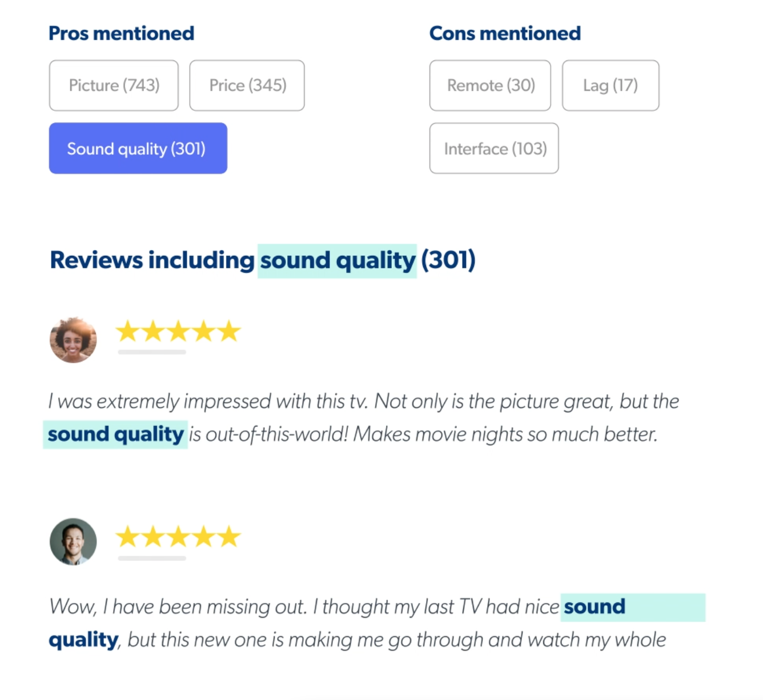Select the Price (345) filter chip
The height and width of the screenshot is (700, 763).
click(247, 85)
